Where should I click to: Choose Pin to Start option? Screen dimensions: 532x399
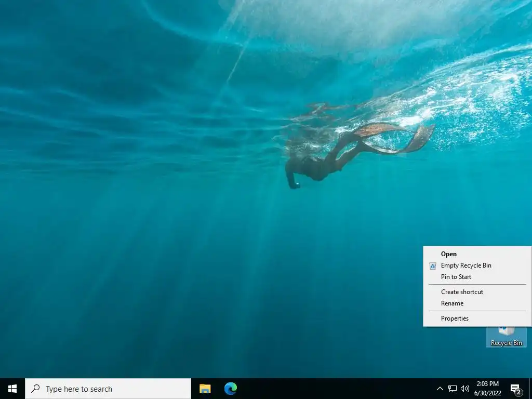click(477, 277)
